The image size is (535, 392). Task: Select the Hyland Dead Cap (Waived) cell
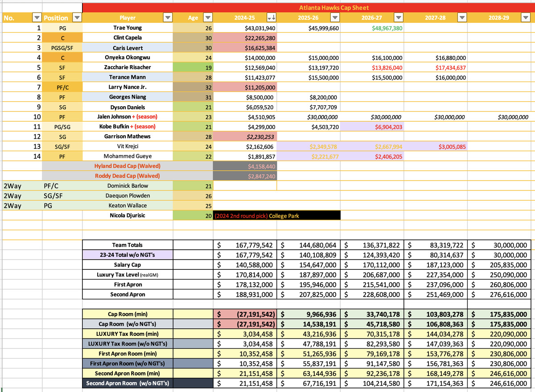point(128,166)
